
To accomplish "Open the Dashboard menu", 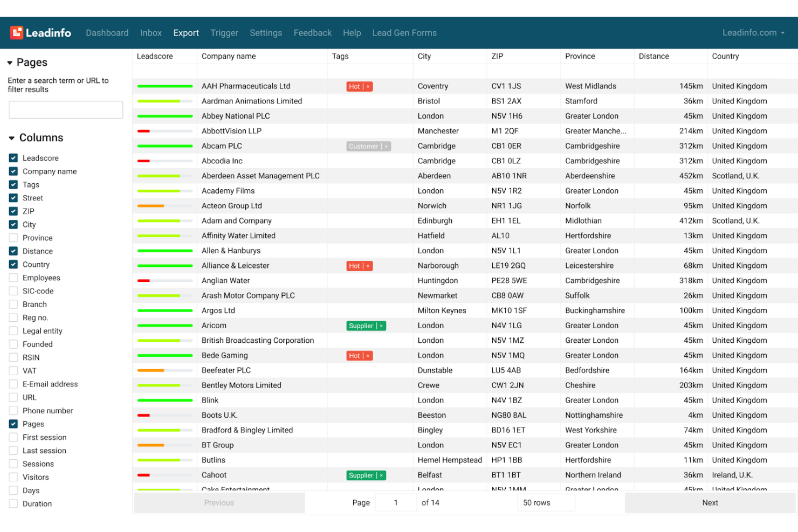I will click(107, 33).
